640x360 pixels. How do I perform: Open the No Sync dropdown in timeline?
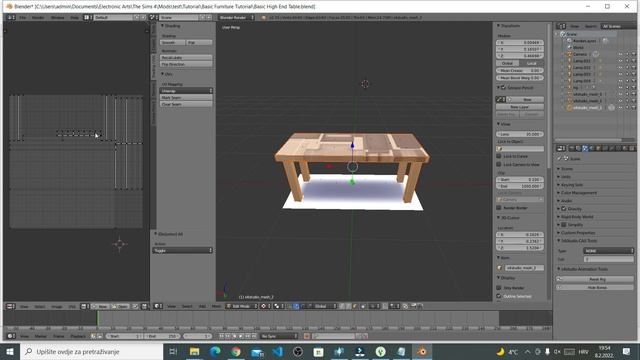tap(279, 336)
